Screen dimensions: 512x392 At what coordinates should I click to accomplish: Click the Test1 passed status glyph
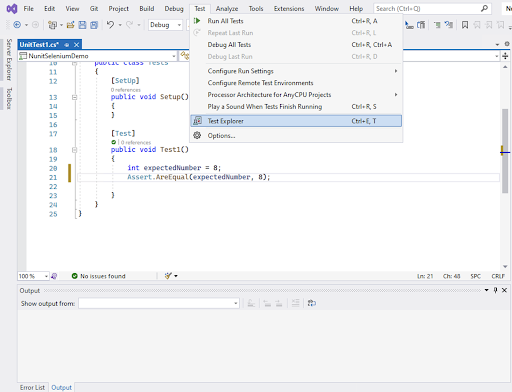[114, 142]
